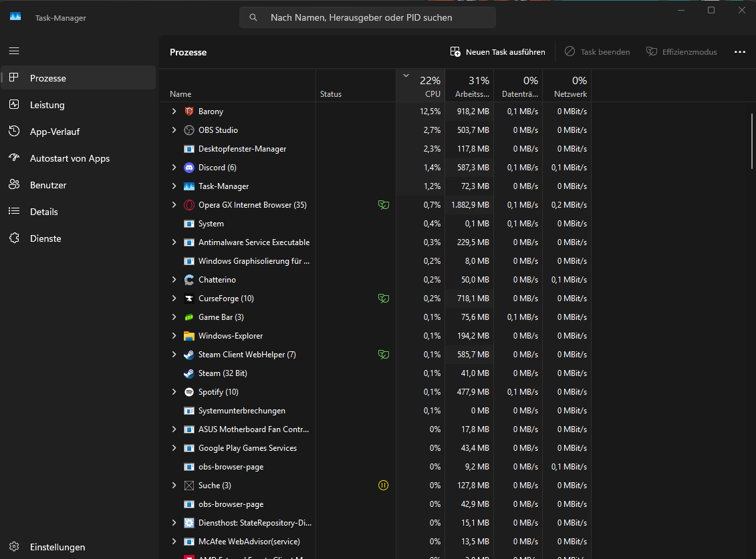The width and height of the screenshot is (756, 559).
Task: Click the Spotify process icon
Action: (189, 392)
